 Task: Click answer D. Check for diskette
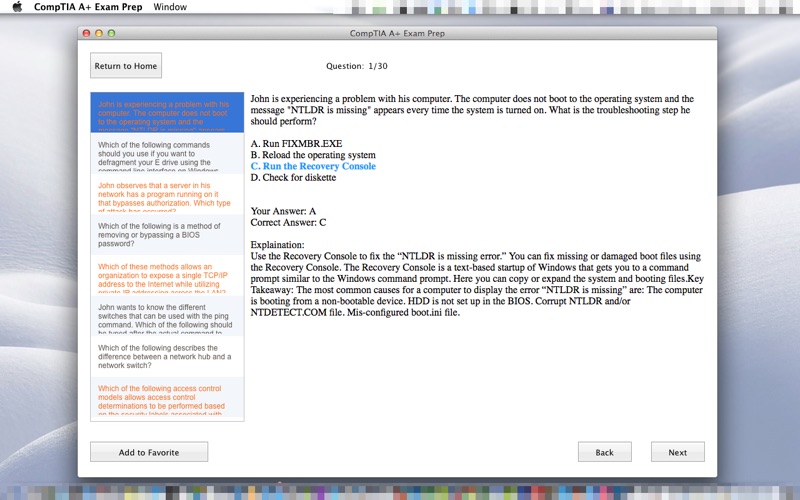(293, 178)
